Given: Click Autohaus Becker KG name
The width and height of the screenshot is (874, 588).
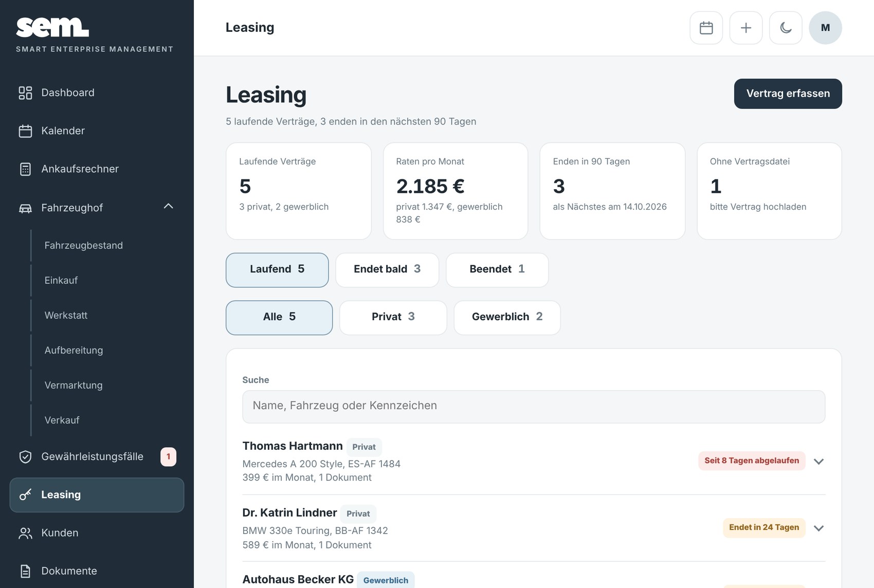Looking at the screenshot, I should point(298,580).
